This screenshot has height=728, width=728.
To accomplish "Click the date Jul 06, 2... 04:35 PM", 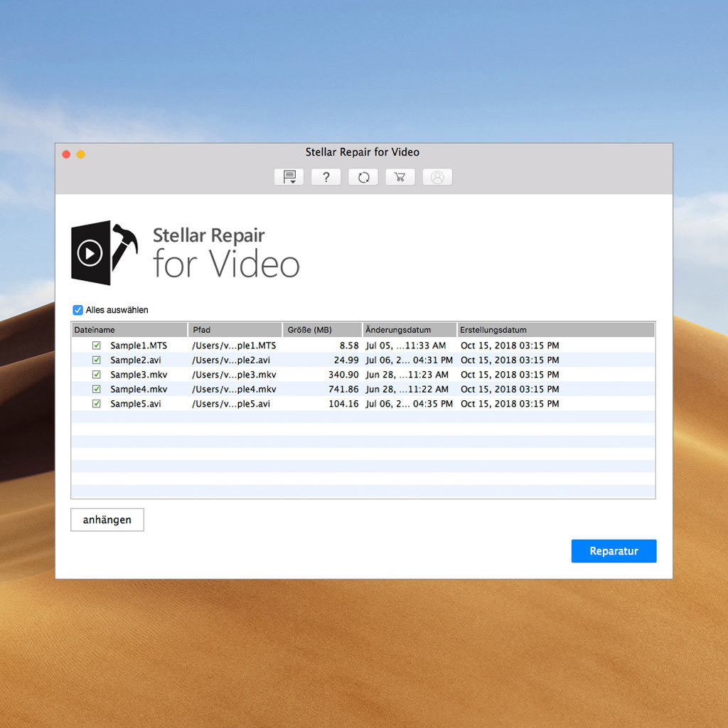I will pos(409,404).
